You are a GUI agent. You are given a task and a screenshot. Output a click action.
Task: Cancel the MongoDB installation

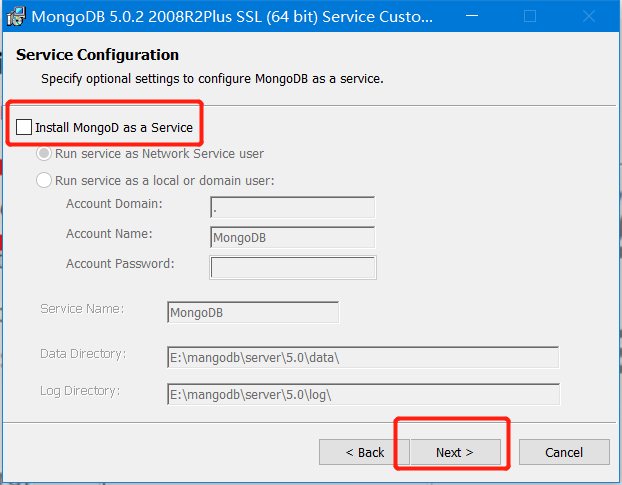pyautogui.click(x=564, y=452)
